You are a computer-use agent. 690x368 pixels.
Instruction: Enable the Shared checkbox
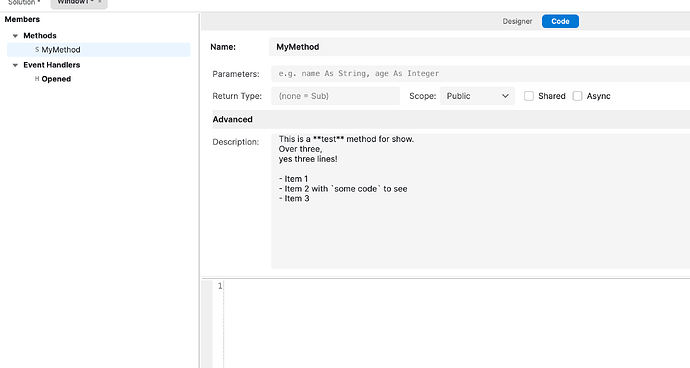click(529, 96)
